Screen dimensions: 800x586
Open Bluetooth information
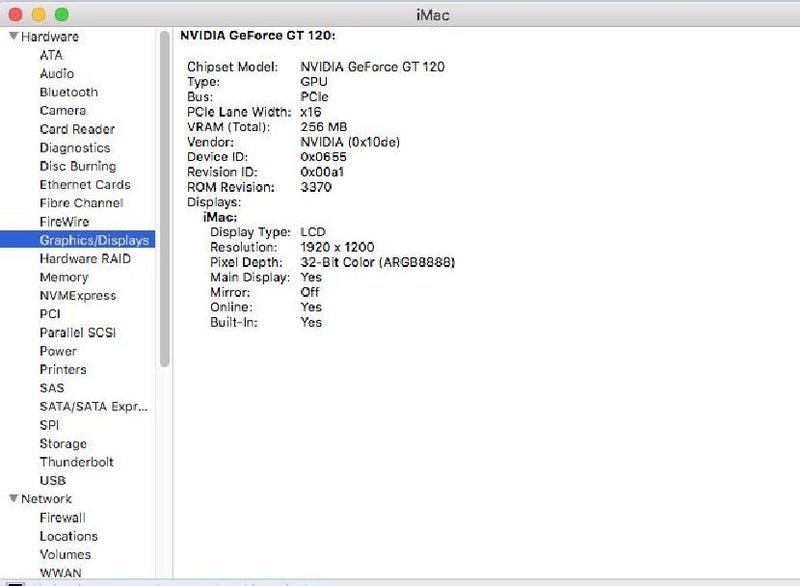click(66, 92)
